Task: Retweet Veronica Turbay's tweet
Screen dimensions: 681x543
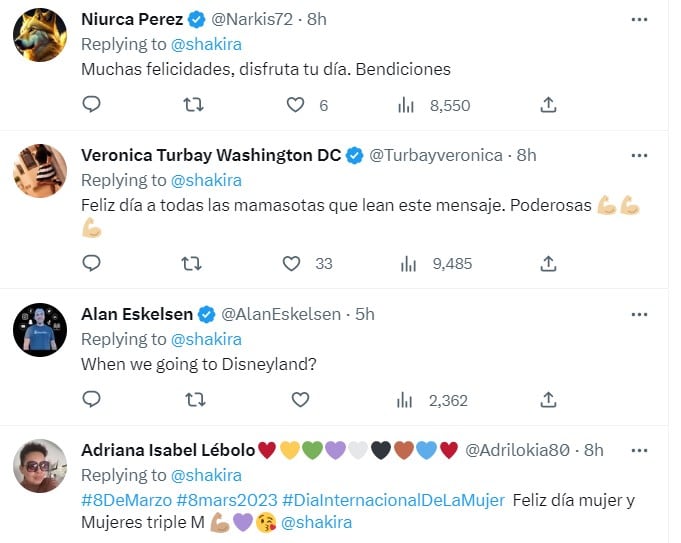Action: click(x=191, y=263)
